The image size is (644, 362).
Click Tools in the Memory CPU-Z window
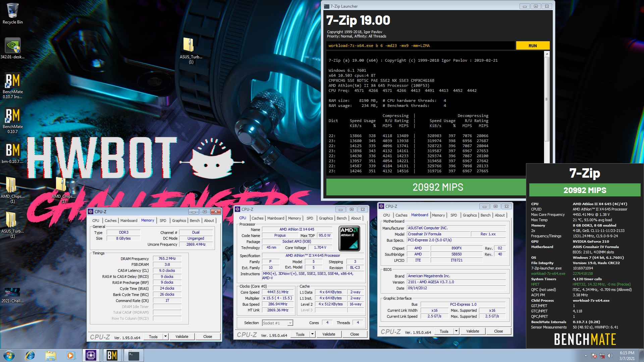click(x=153, y=337)
